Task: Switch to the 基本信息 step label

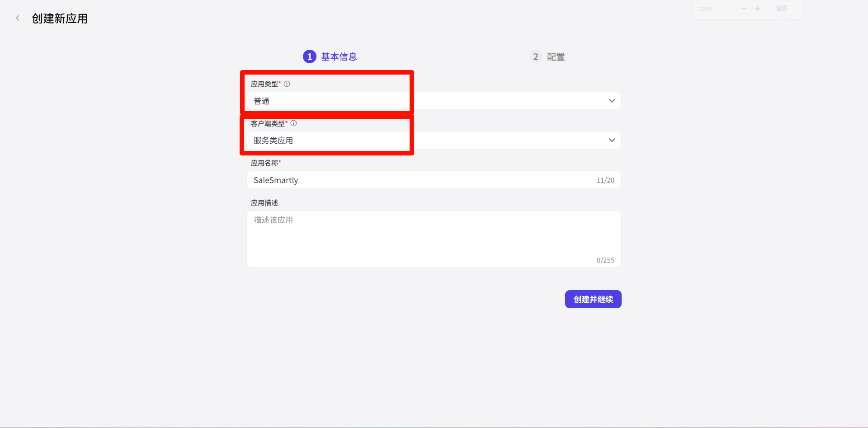Action: point(339,57)
